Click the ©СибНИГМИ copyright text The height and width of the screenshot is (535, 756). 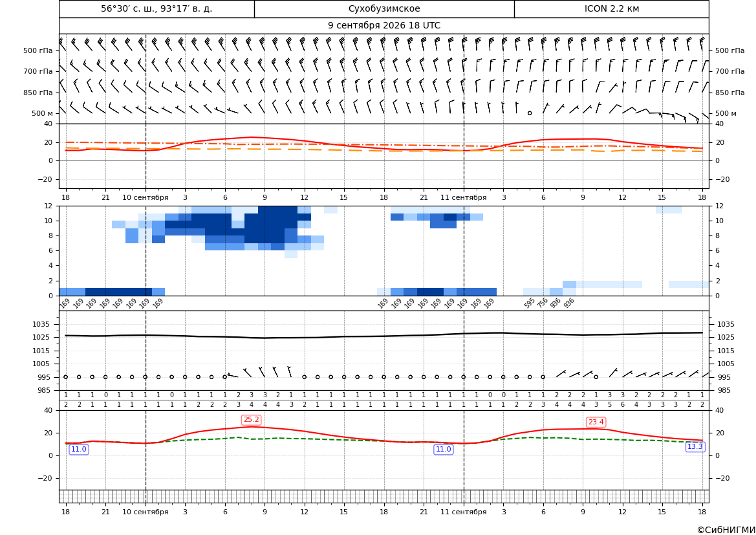[x=726, y=530]
